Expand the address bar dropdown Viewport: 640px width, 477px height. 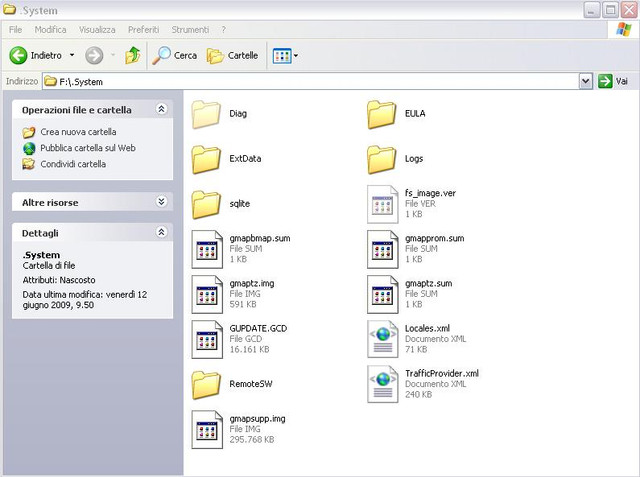click(585, 81)
